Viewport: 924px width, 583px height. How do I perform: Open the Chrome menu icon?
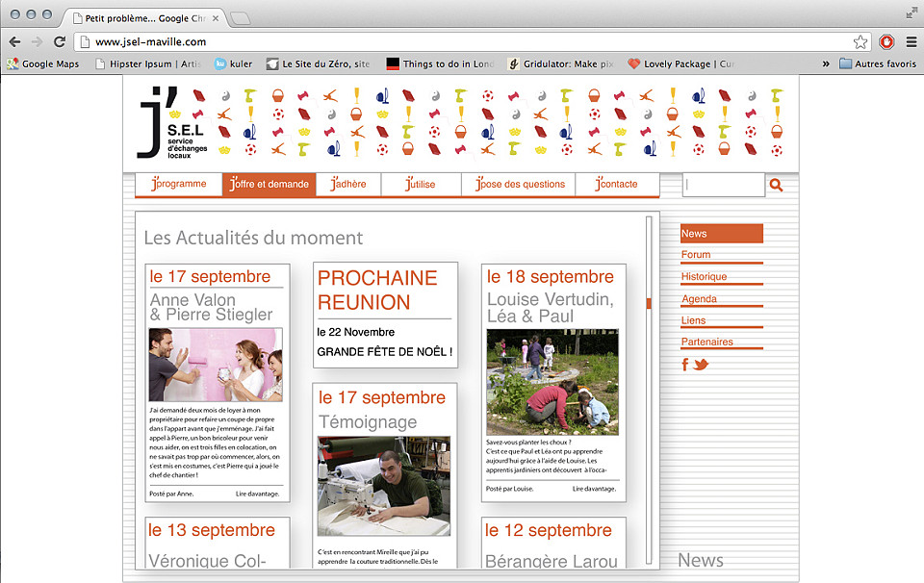911,41
